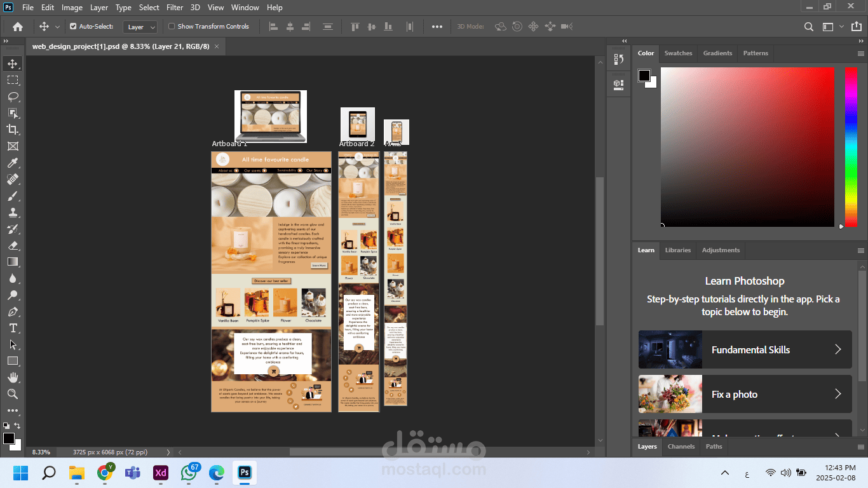Switch to the Swatches tab

(x=678, y=53)
